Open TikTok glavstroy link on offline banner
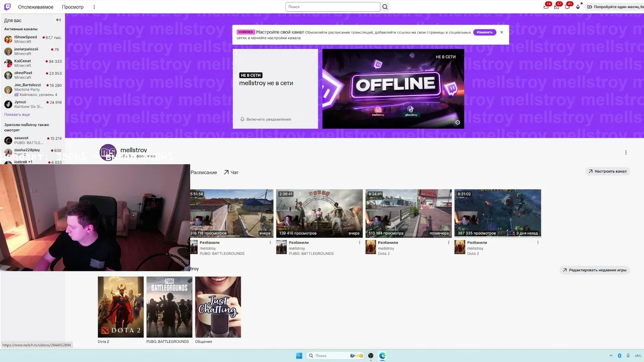The image size is (644, 362). pos(411,111)
